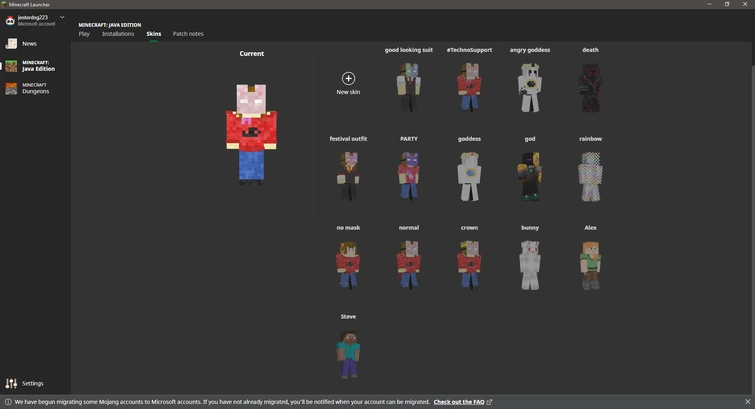Switch to the Play tab
The image size is (755, 409).
(x=84, y=34)
